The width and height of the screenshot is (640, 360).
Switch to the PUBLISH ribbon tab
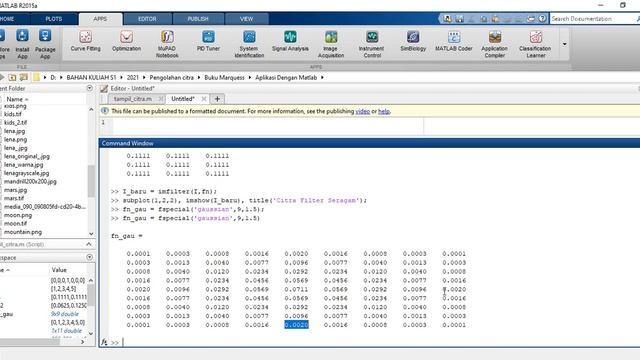pos(198,19)
